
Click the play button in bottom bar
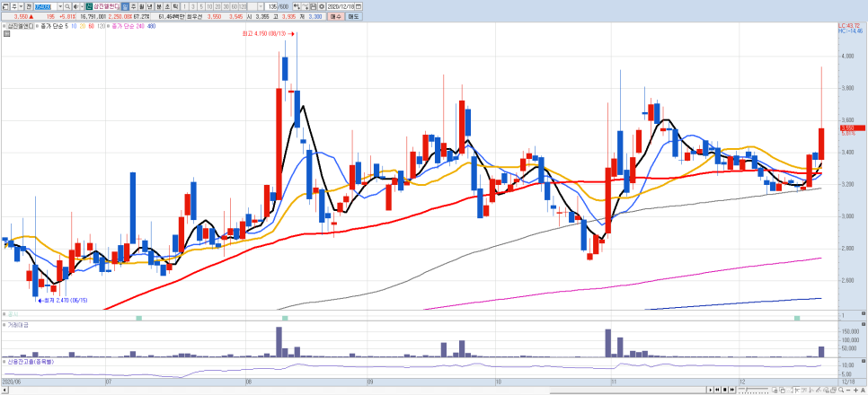click(x=711, y=390)
